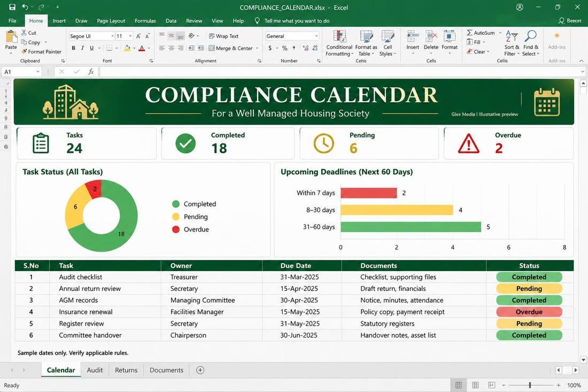Click AutoSum sigma button
The width and height of the screenshot is (588, 392).
(x=481, y=33)
